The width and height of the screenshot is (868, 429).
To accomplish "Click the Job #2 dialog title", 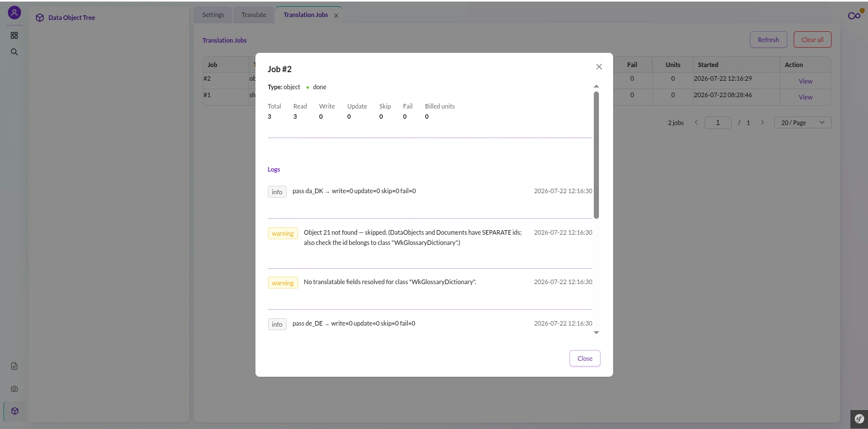I will tap(280, 69).
